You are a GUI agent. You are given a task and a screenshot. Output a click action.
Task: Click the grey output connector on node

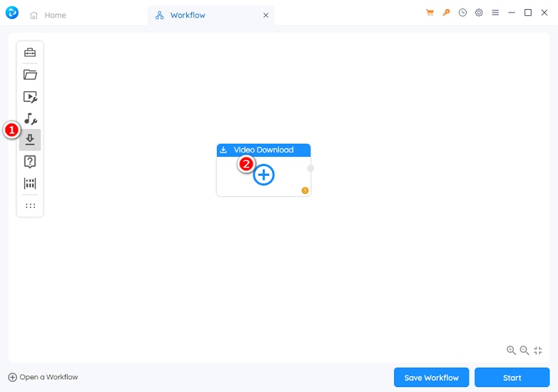310,168
